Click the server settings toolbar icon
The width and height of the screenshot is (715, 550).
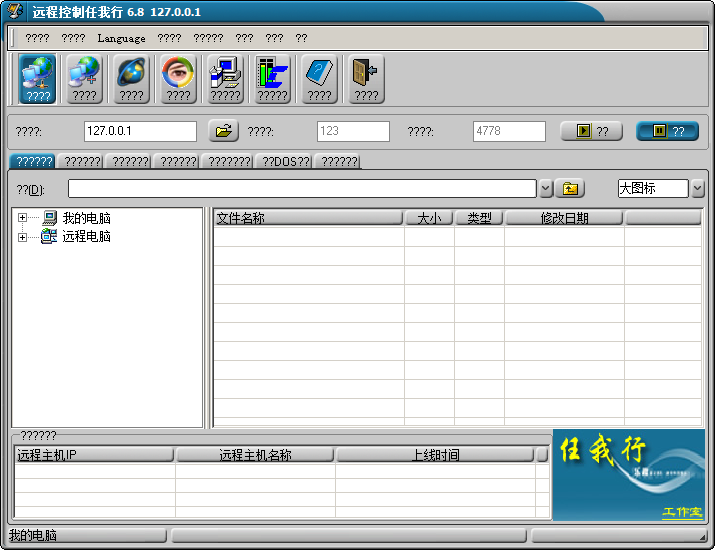(x=272, y=78)
